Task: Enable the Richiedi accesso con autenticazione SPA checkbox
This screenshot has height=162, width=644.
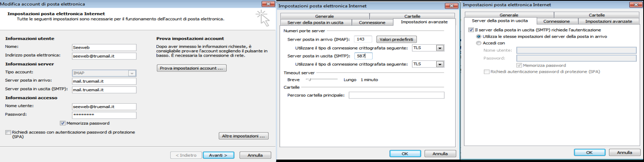Action: tap(8, 132)
